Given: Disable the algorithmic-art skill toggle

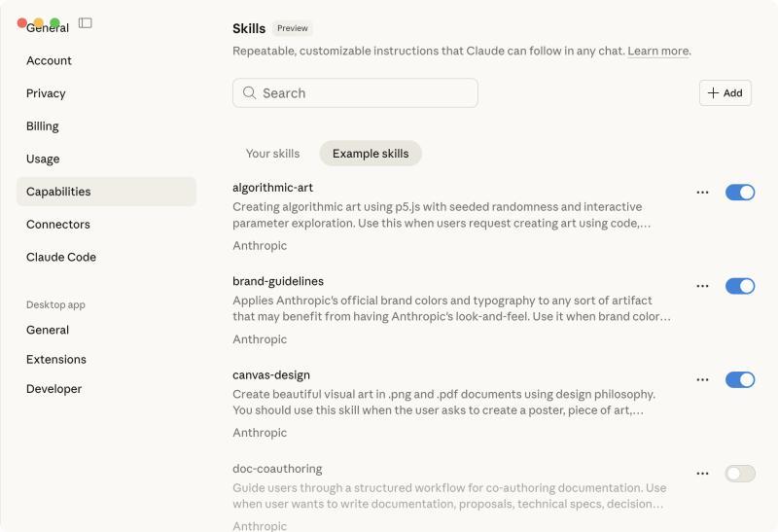Looking at the screenshot, I should [740, 193].
